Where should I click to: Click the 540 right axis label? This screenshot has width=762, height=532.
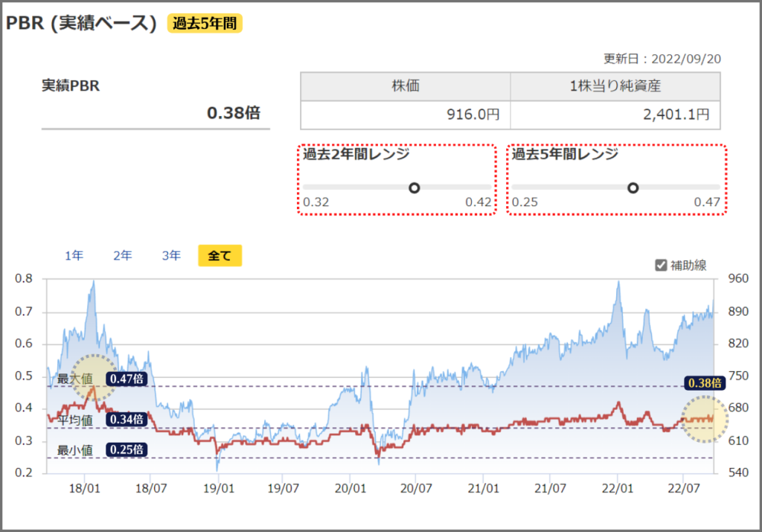click(738, 472)
